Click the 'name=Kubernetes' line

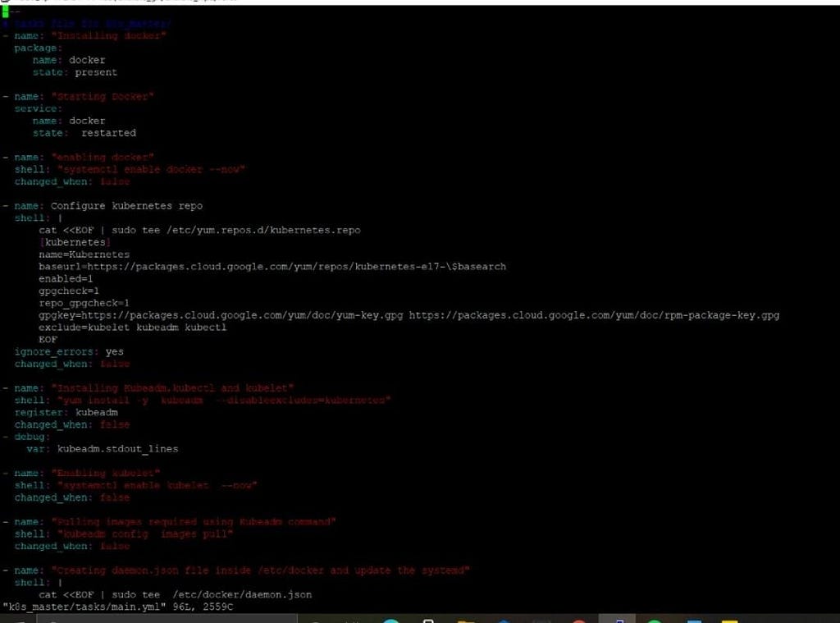click(x=84, y=254)
